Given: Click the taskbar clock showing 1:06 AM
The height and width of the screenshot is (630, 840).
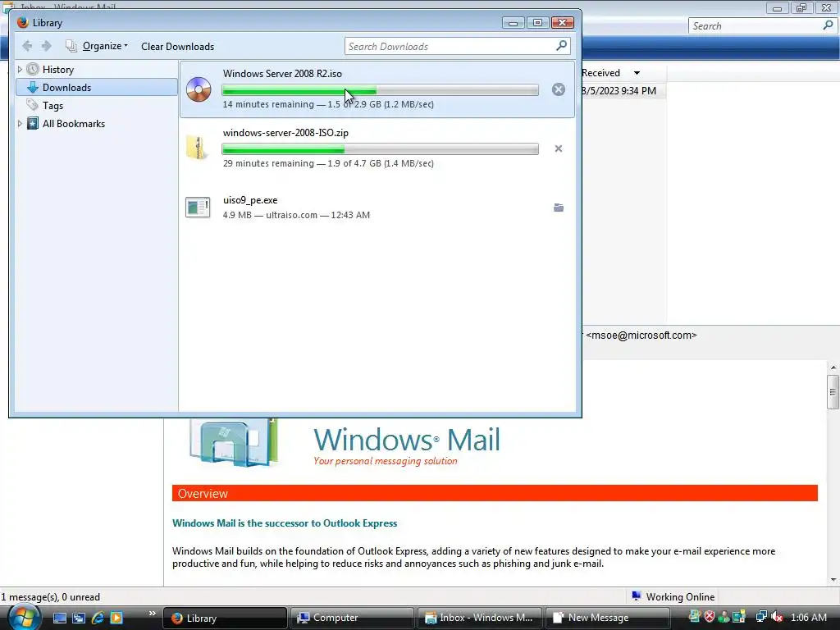Looking at the screenshot, I should [x=809, y=618].
